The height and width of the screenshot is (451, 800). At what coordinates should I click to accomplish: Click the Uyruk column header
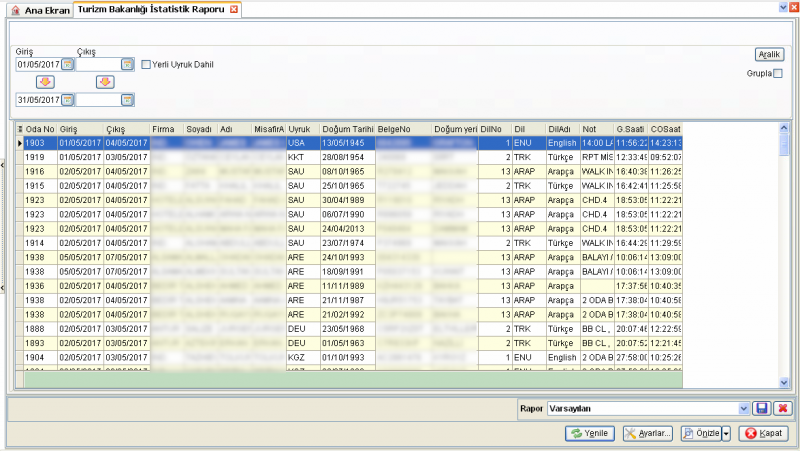pyautogui.click(x=303, y=129)
